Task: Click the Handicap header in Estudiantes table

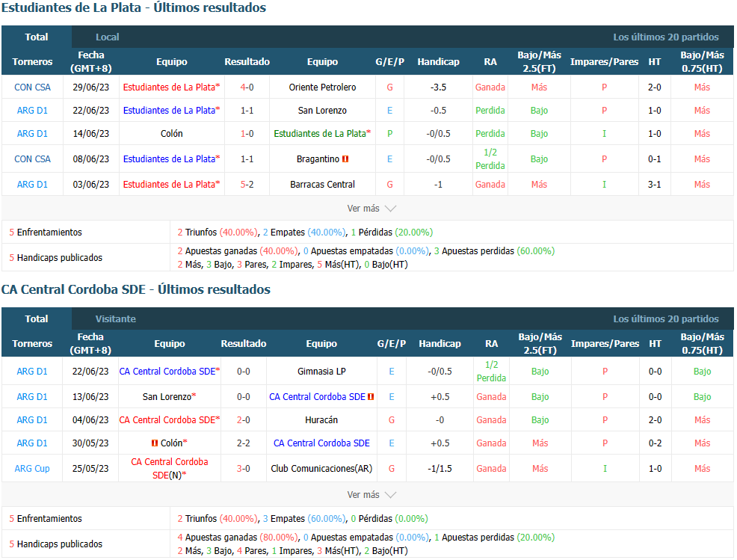Action: click(438, 61)
